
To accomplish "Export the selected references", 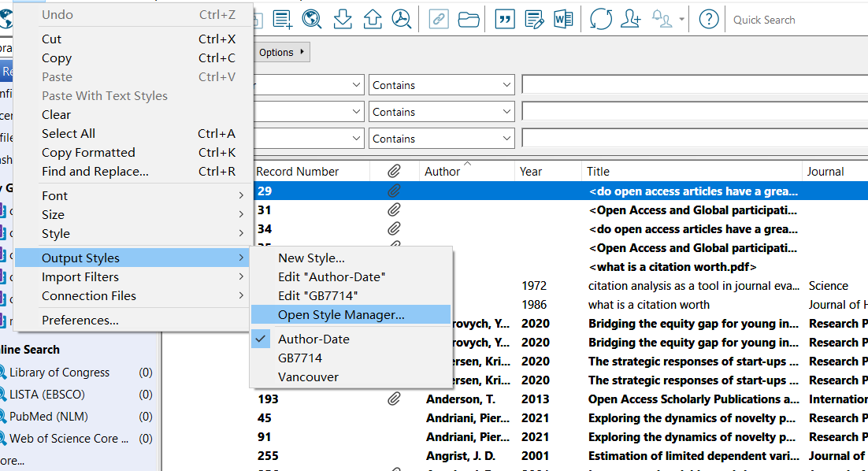I will click(x=372, y=18).
